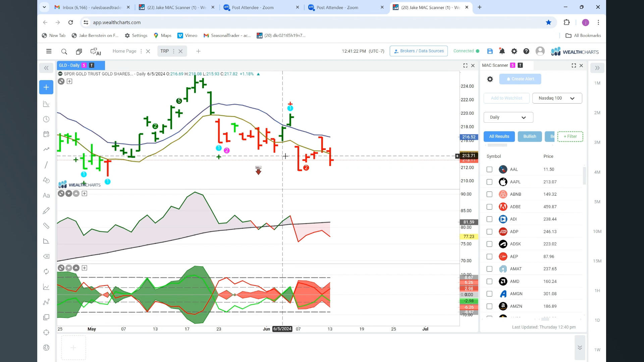644x362 pixels.
Task: Click the Bullish filter button
Action: point(530,136)
